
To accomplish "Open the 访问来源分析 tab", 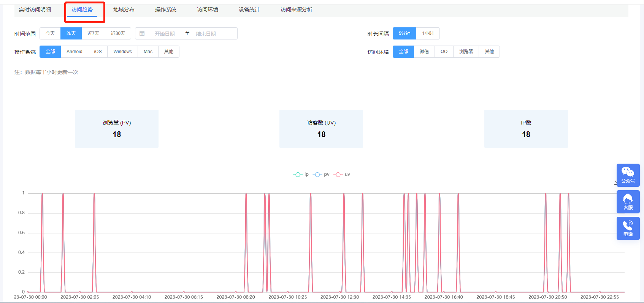I will point(296,9).
